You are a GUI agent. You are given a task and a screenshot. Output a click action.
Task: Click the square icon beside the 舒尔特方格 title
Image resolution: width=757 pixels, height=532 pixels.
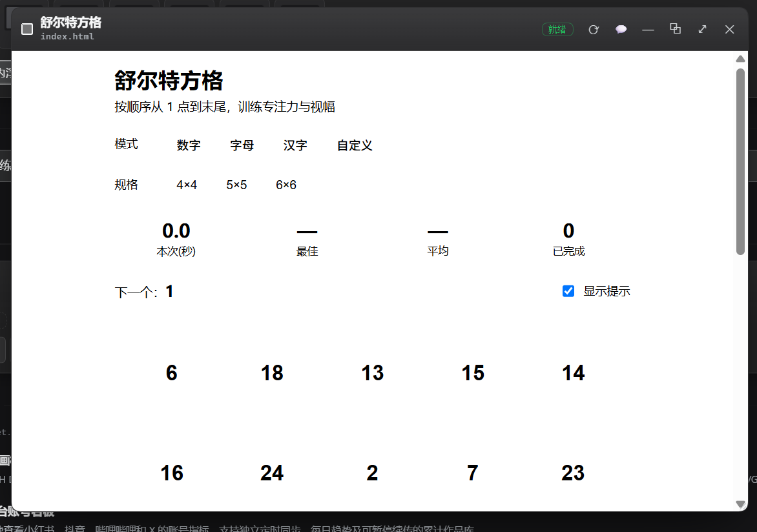tap(27, 30)
